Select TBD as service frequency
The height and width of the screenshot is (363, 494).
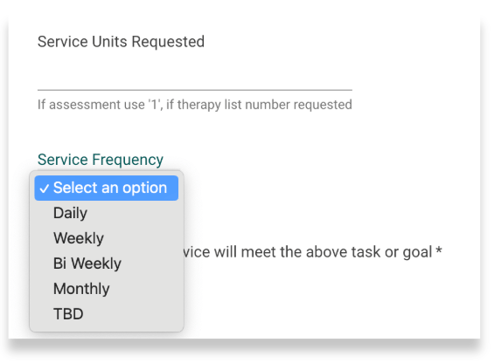[106, 314]
